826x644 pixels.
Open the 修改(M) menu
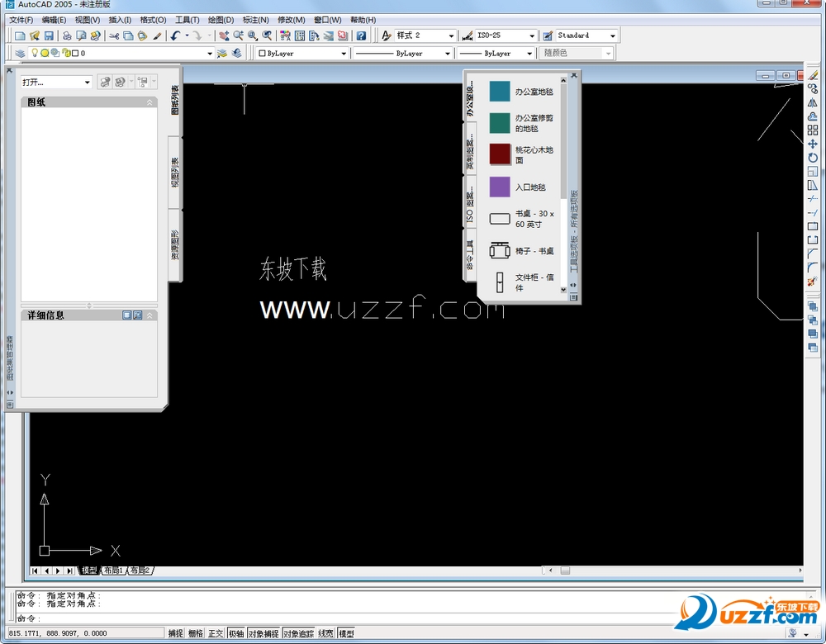[x=292, y=20]
